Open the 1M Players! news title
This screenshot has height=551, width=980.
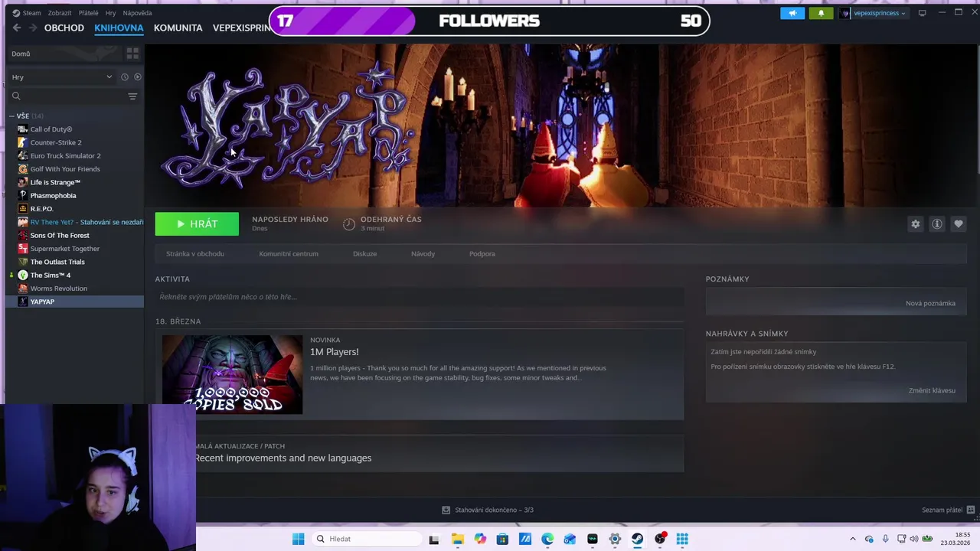(334, 352)
